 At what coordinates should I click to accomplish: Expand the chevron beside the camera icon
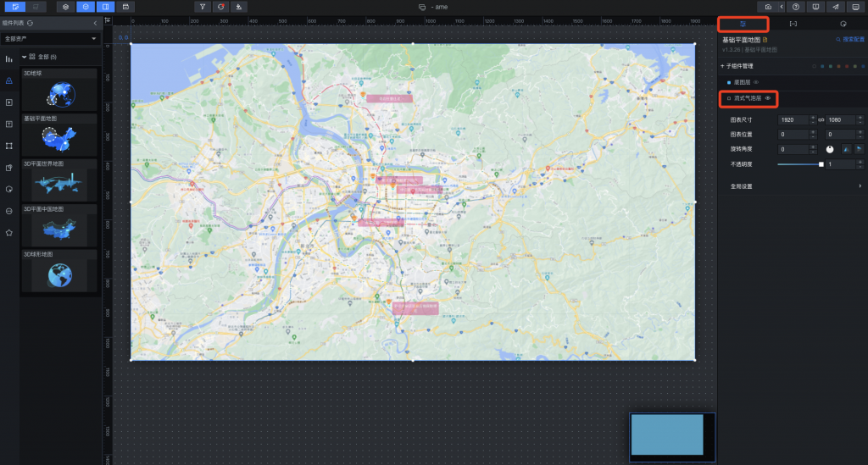coord(782,7)
